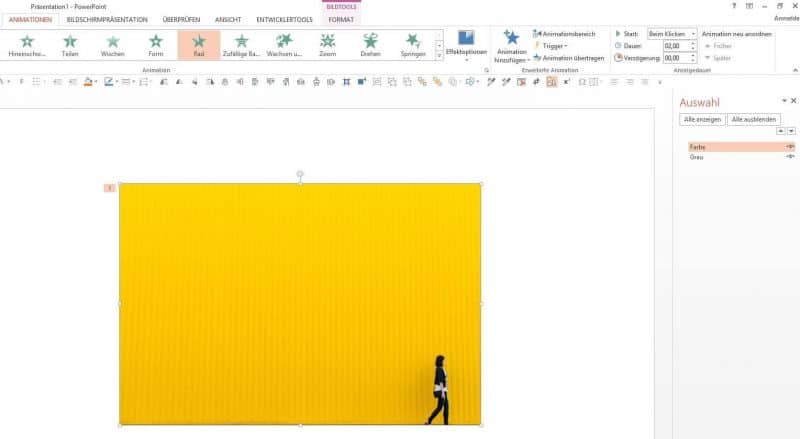
Task: Apply the Form animation effect
Action: 156,45
